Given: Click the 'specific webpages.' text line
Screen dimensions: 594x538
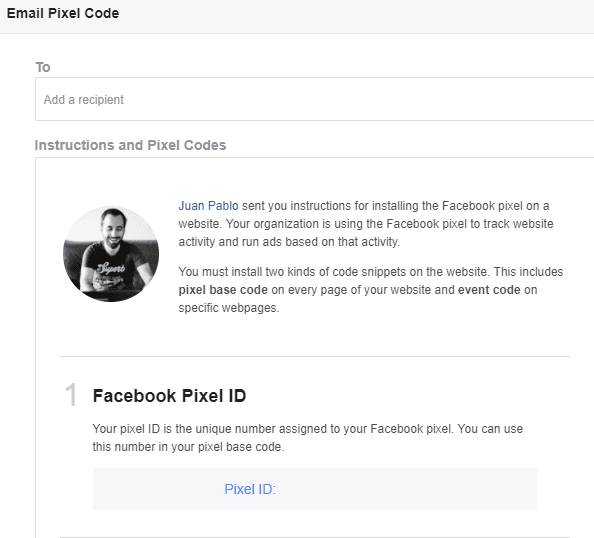Looking at the screenshot, I should tap(229, 308).
